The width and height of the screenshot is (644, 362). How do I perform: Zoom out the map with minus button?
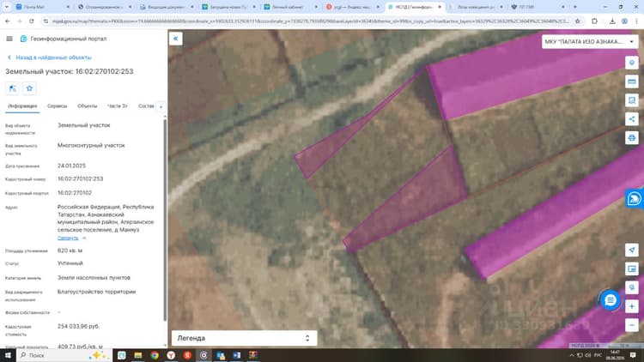pyautogui.click(x=632, y=325)
